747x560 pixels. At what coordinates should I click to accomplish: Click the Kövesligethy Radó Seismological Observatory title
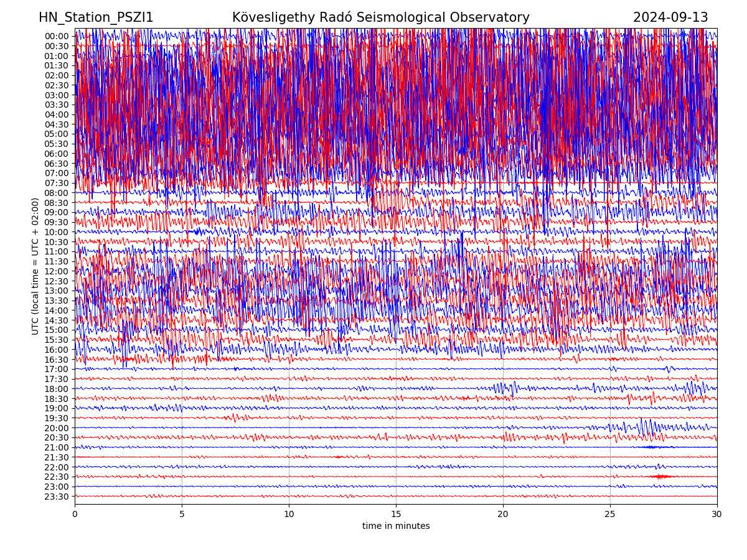tap(380, 18)
